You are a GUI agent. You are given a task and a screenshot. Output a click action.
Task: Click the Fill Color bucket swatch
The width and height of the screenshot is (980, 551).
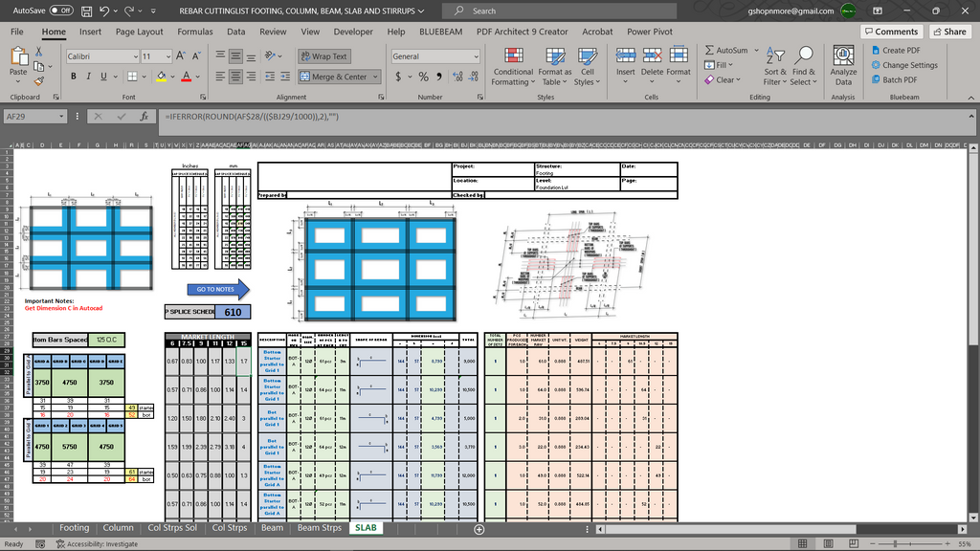[161, 77]
